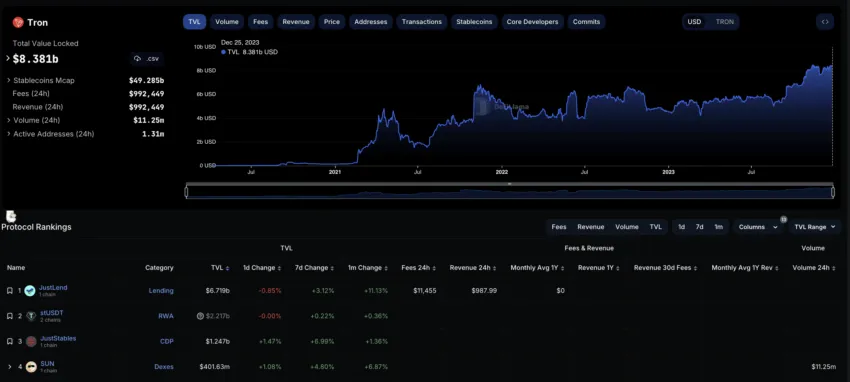Expand the Stablecoins Mcap row

[x=9, y=81]
